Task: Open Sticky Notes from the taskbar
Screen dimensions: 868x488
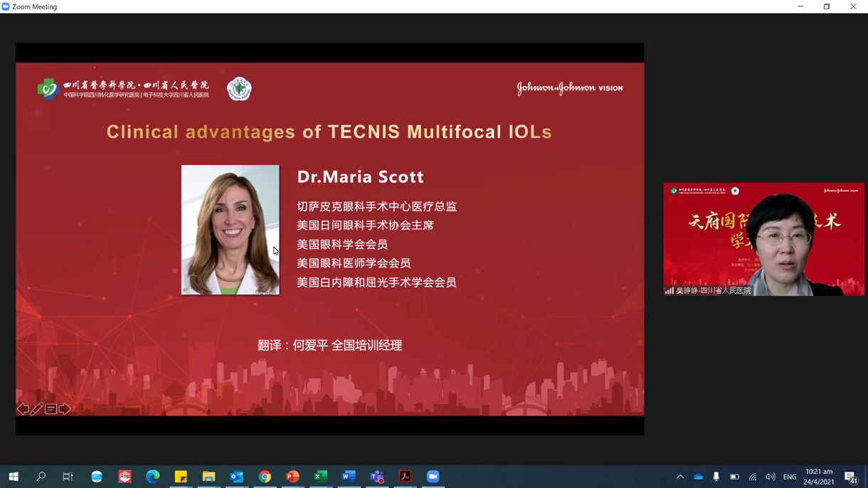Action: [x=181, y=477]
